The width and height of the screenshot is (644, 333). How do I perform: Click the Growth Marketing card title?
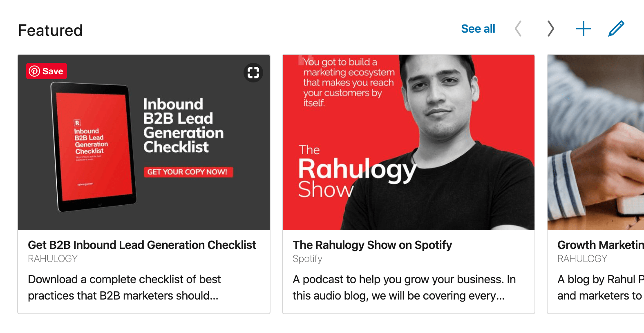point(601,245)
